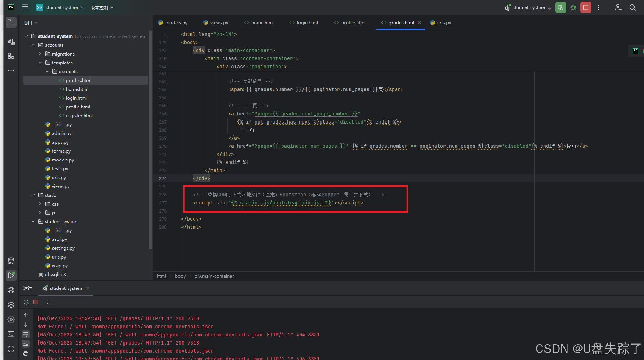644x360 pixels.
Task: Open the student_system project dropdown
Action: coord(60,7)
